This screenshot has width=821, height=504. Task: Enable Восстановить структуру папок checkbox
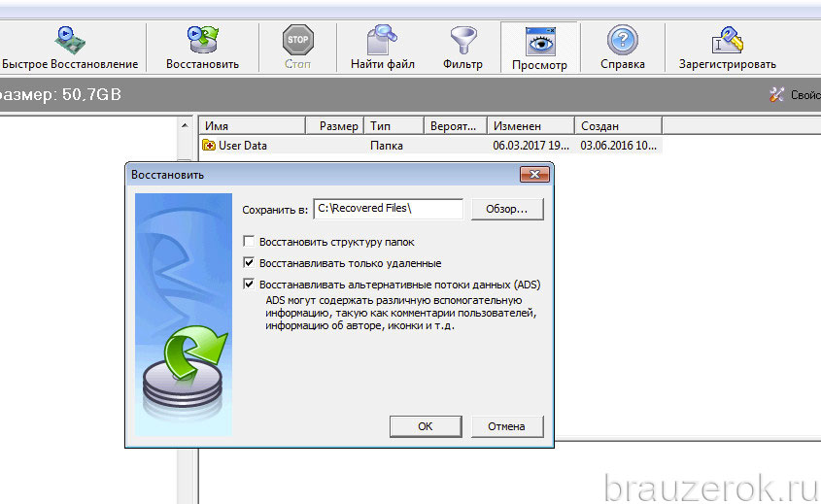250,241
